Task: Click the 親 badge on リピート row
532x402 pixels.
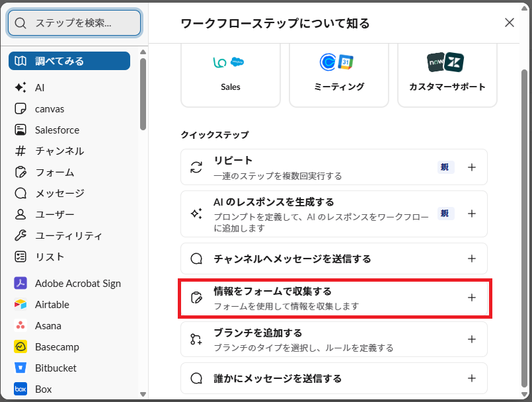Action: click(x=445, y=167)
